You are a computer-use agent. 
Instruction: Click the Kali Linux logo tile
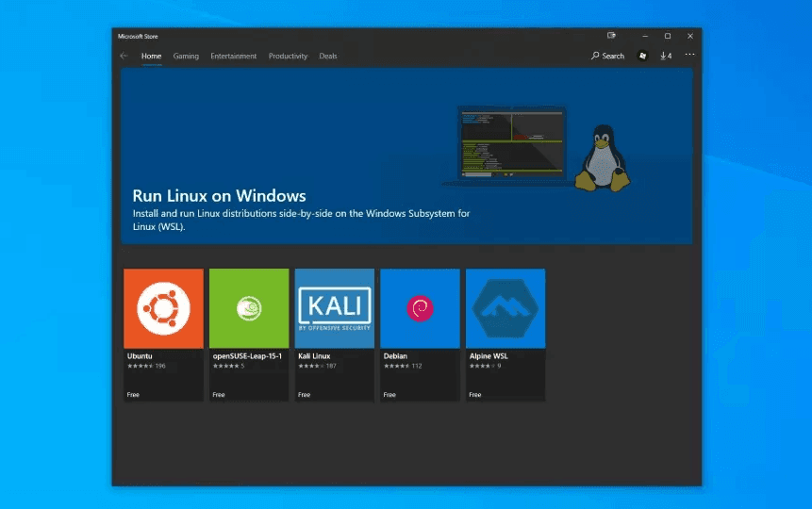[335, 308]
